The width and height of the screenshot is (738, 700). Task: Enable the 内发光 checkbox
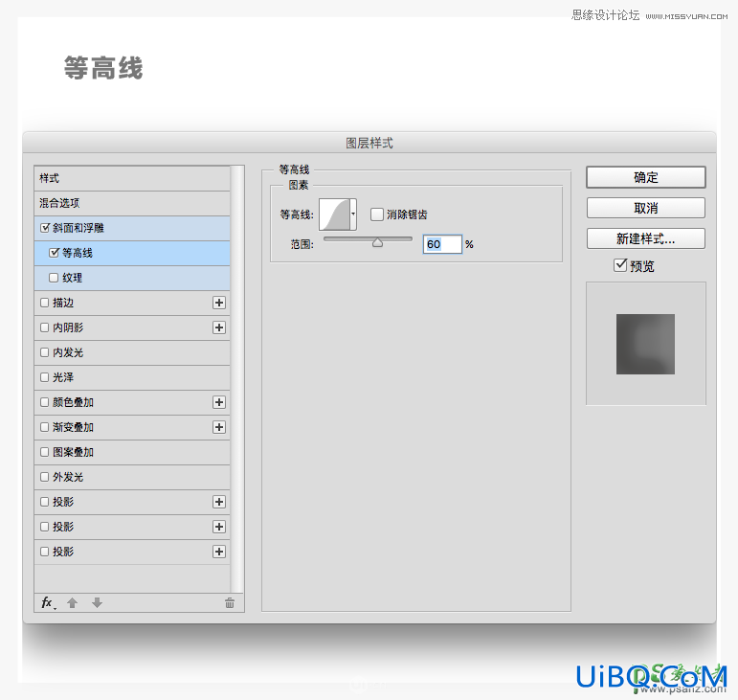pyautogui.click(x=44, y=352)
